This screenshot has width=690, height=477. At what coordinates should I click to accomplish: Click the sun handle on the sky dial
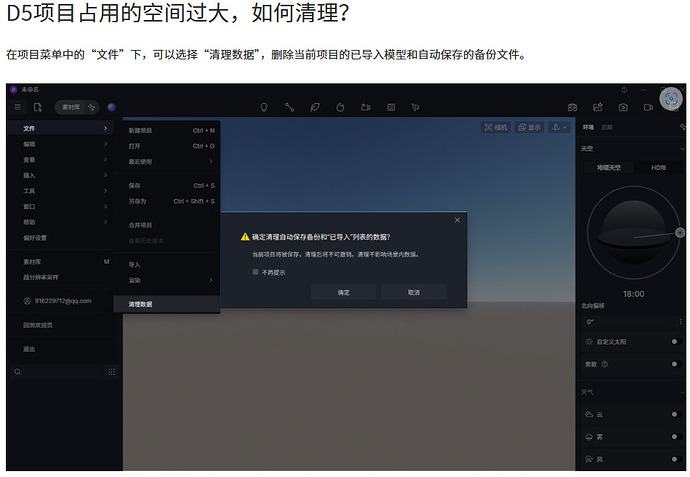click(680, 233)
